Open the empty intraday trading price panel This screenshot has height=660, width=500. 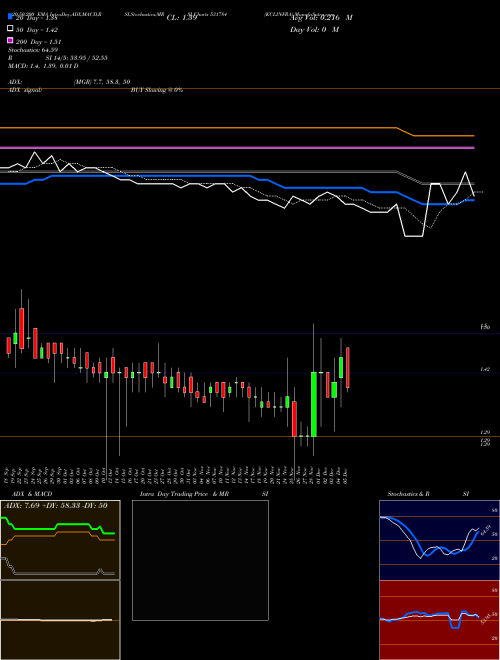click(x=200, y=560)
